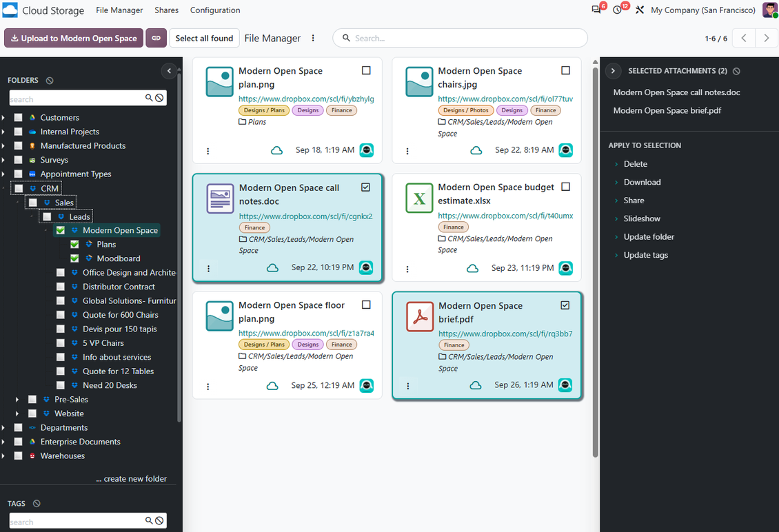Clear selected attachments icon in right panel
Viewport: 779px width, 532px height.
pyautogui.click(x=737, y=71)
